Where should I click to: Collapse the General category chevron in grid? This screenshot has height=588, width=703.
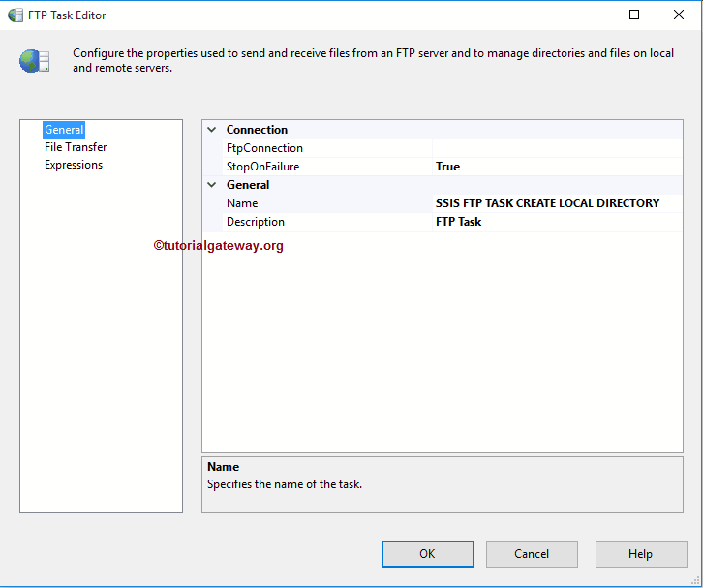coord(212,185)
